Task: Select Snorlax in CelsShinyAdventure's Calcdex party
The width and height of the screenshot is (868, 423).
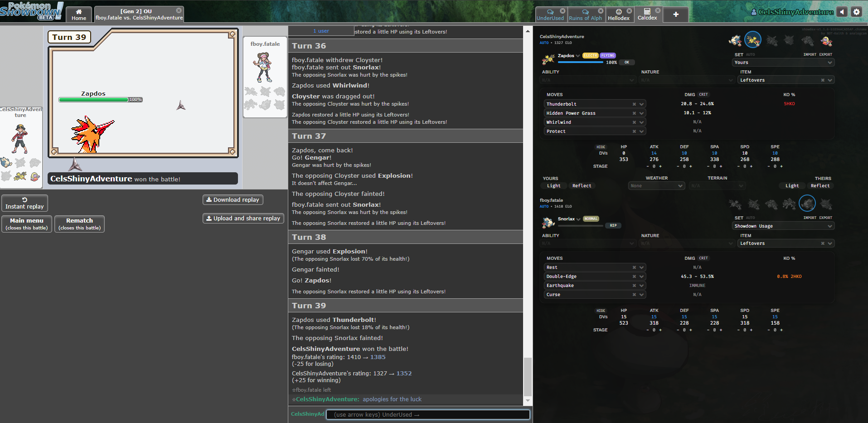Action: pyautogui.click(x=735, y=40)
